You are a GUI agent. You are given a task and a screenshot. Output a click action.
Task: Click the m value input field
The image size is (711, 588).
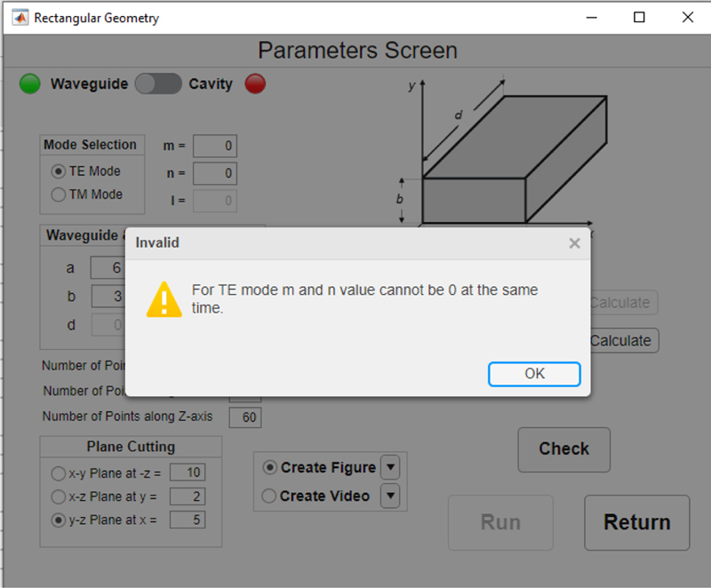[215, 146]
